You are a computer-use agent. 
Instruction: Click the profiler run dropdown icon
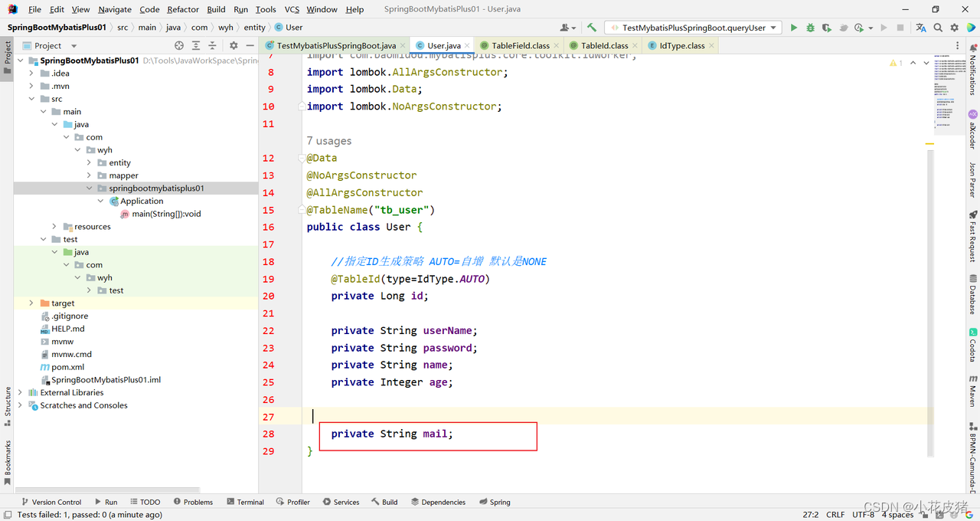(861, 28)
